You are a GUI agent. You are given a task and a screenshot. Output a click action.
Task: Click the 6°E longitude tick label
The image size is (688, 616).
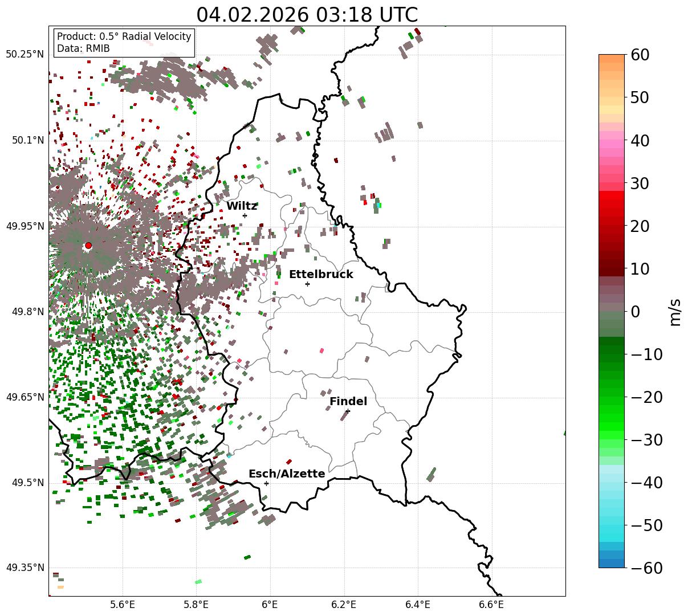[270, 604]
